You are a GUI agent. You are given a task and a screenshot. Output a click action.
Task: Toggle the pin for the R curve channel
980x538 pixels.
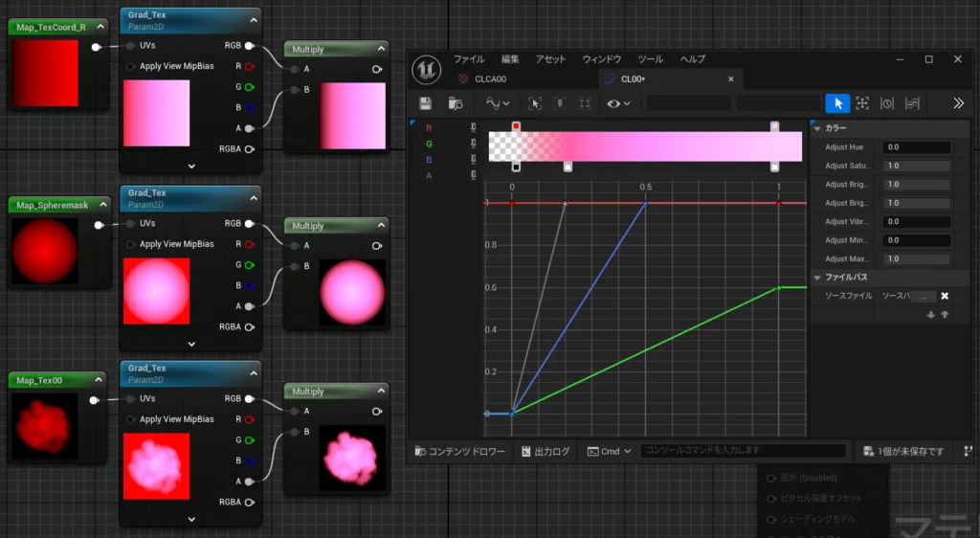coord(473,127)
